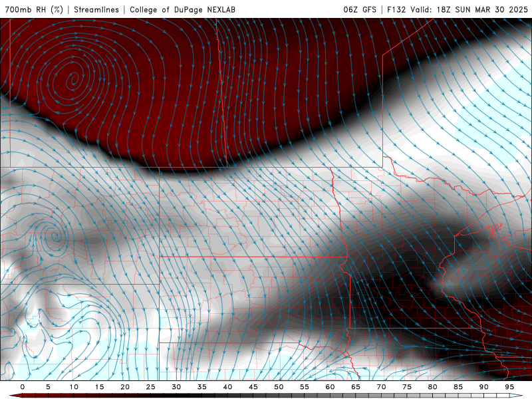Click the "80" colorbar tick label
532x399 pixels.
coord(432,387)
